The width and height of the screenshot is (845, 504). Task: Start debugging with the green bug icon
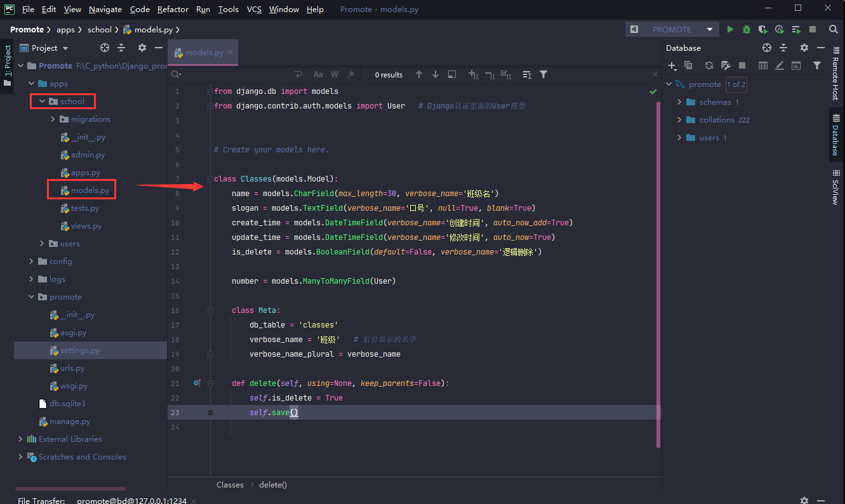point(747,29)
